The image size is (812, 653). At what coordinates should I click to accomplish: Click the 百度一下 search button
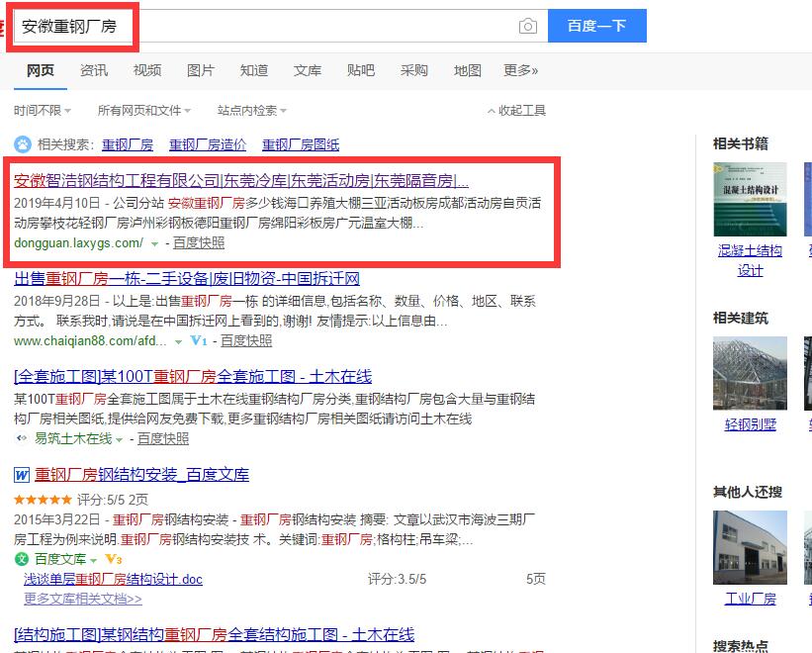tap(597, 26)
